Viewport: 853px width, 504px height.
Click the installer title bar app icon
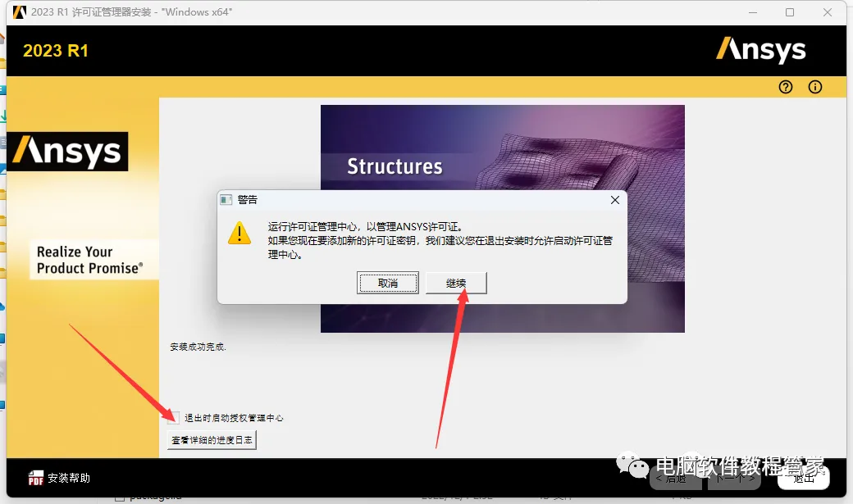[20, 12]
